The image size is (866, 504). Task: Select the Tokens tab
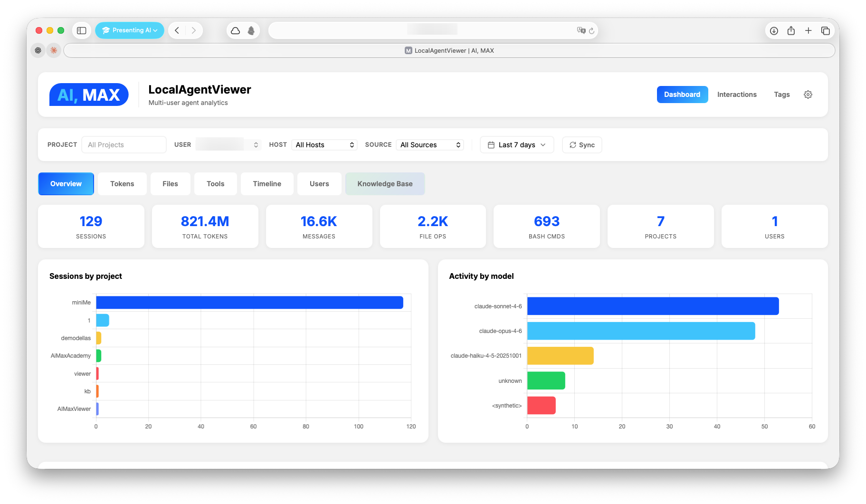point(122,183)
